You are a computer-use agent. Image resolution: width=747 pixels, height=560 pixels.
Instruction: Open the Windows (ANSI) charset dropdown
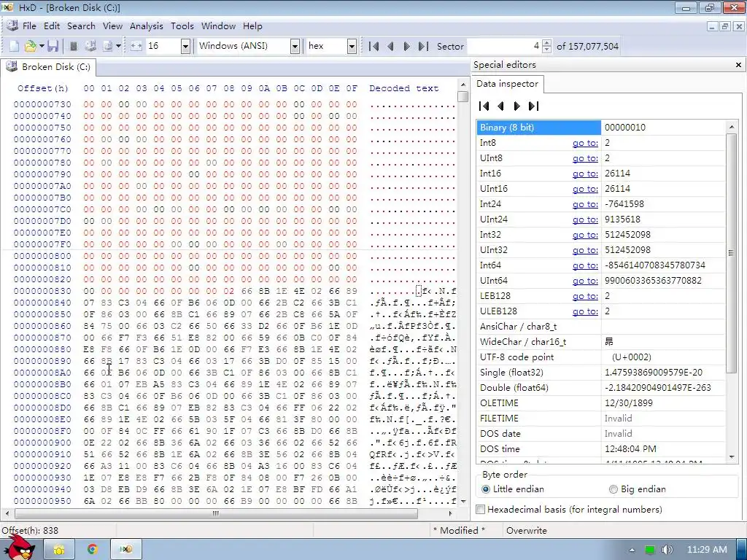[x=295, y=46]
